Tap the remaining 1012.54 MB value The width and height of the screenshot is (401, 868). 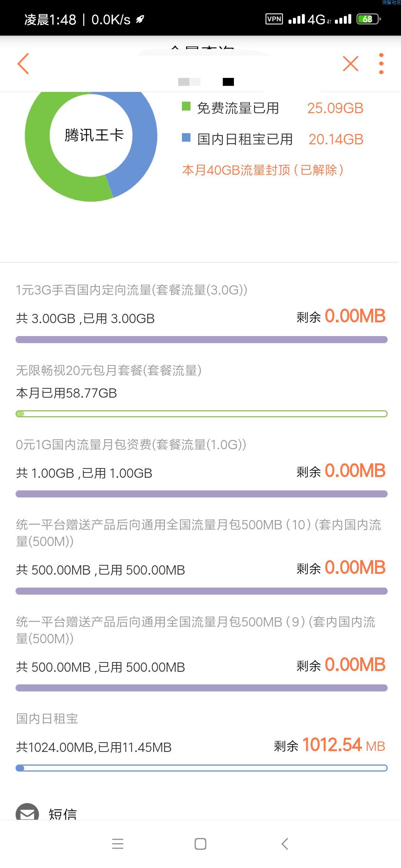click(x=344, y=745)
